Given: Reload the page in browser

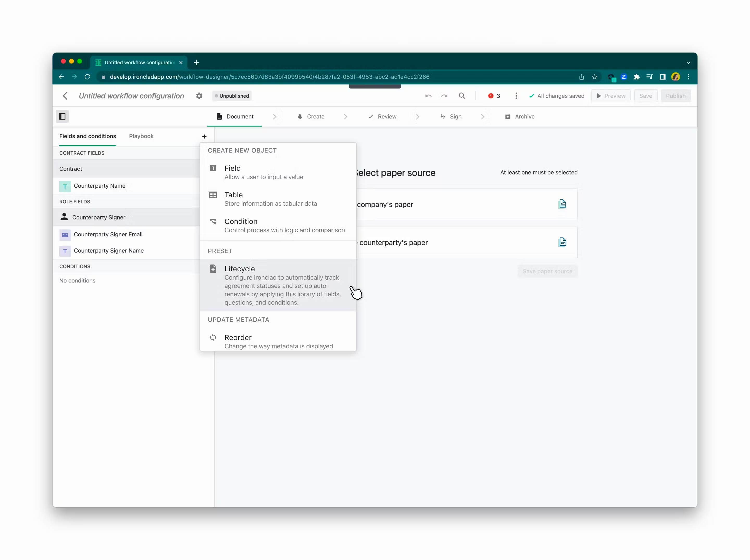Looking at the screenshot, I should (87, 77).
